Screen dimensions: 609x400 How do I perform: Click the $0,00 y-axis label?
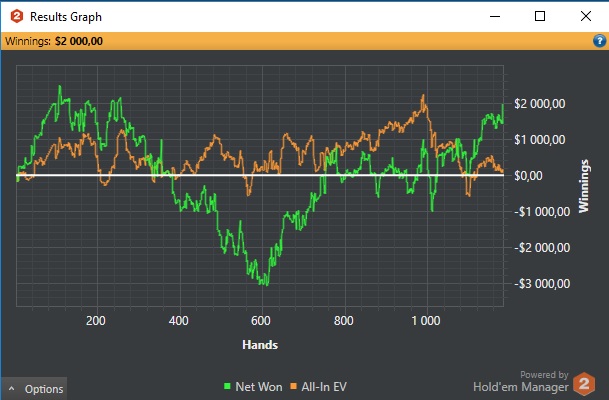[x=528, y=176]
